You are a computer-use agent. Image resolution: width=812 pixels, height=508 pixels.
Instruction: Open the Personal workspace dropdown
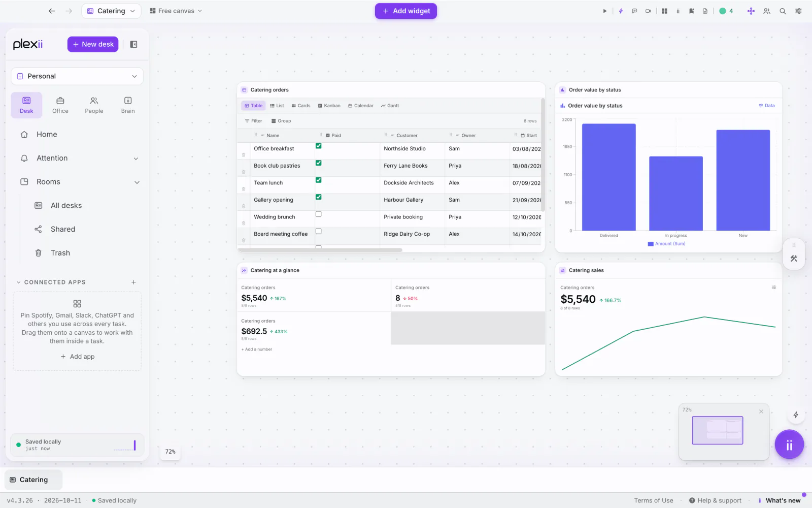[77, 76]
